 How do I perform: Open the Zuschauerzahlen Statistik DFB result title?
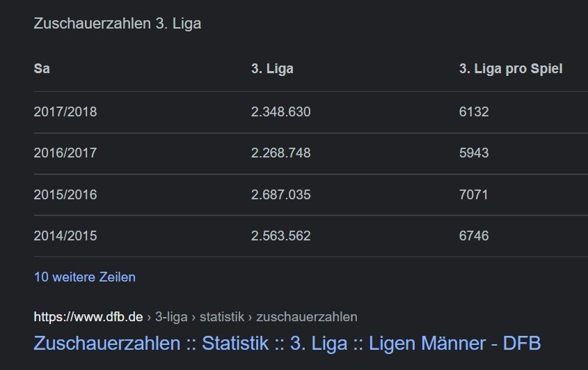[x=287, y=344]
